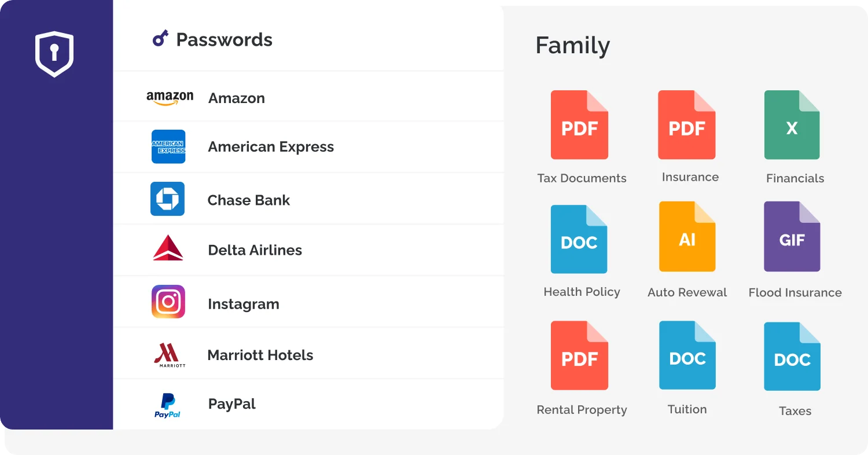
Task: Click the PayPal logo icon
Action: click(167, 405)
